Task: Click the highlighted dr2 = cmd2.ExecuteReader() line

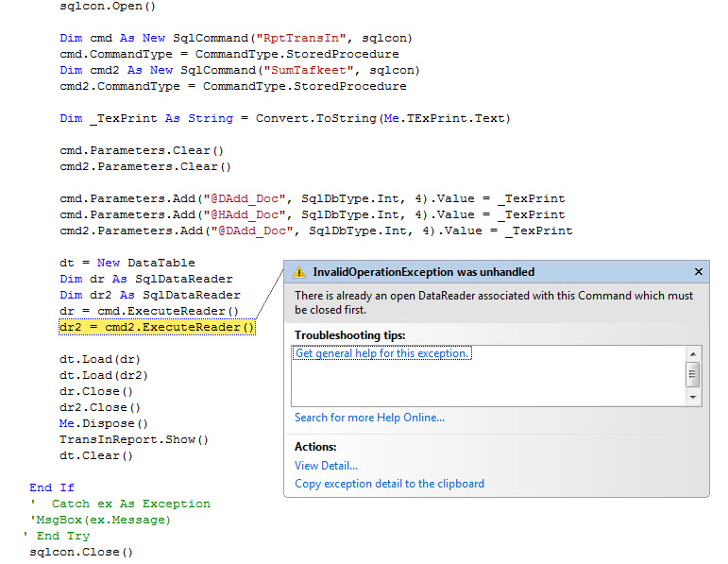Action: click(157, 327)
